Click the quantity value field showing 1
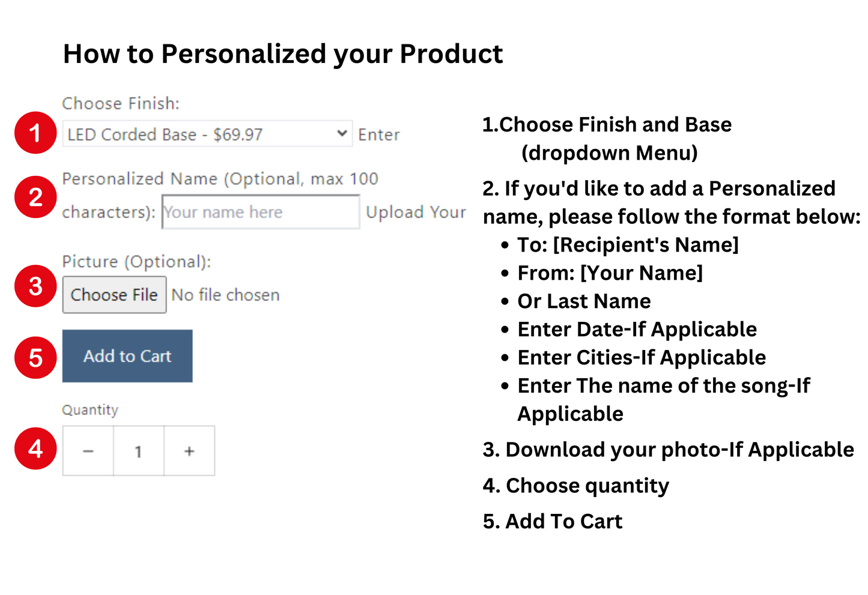This screenshot has height=595, width=868. 139,451
